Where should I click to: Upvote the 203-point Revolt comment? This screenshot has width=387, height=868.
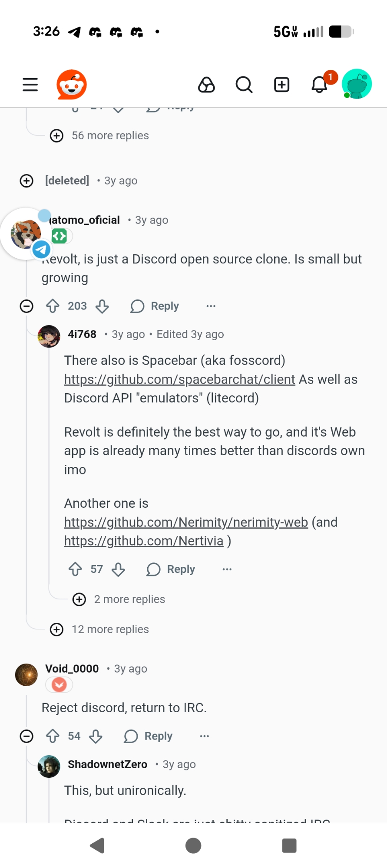click(53, 306)
